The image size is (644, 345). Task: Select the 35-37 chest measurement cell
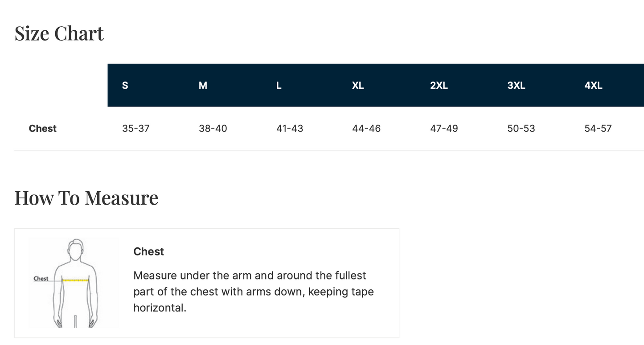click(x=136, y=128)
